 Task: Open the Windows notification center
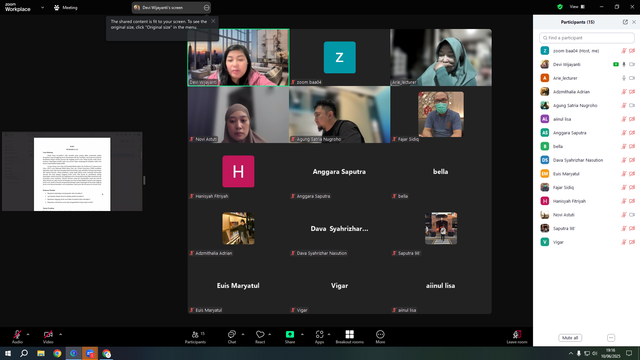coord(629,353)
